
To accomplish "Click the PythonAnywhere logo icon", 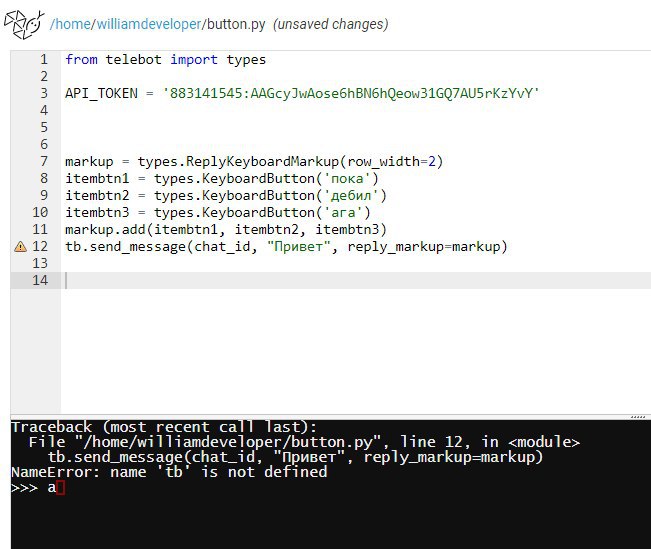I will (24, 25).
